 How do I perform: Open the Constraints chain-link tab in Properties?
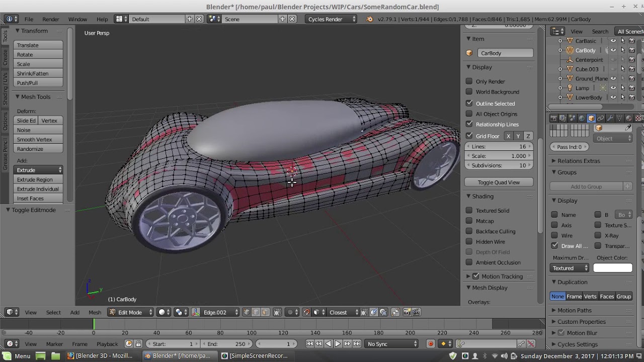pyautogui.click(x=601, y=118)
